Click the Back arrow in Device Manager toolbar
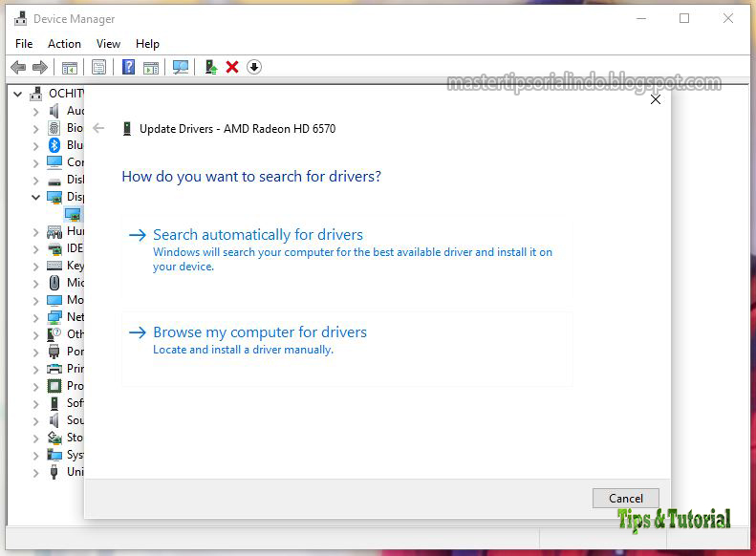This screenshot has width=756, height=556. click(18, 67)
